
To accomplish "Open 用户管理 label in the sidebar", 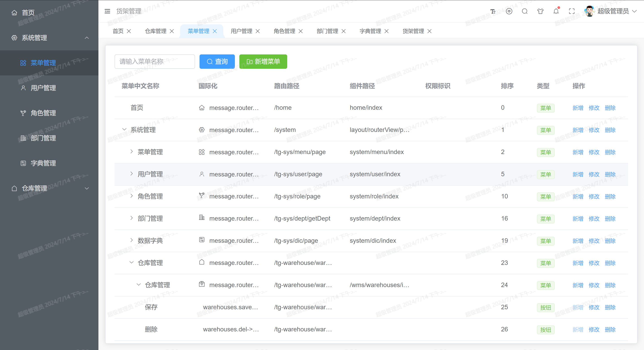I will tap(43, 88).
